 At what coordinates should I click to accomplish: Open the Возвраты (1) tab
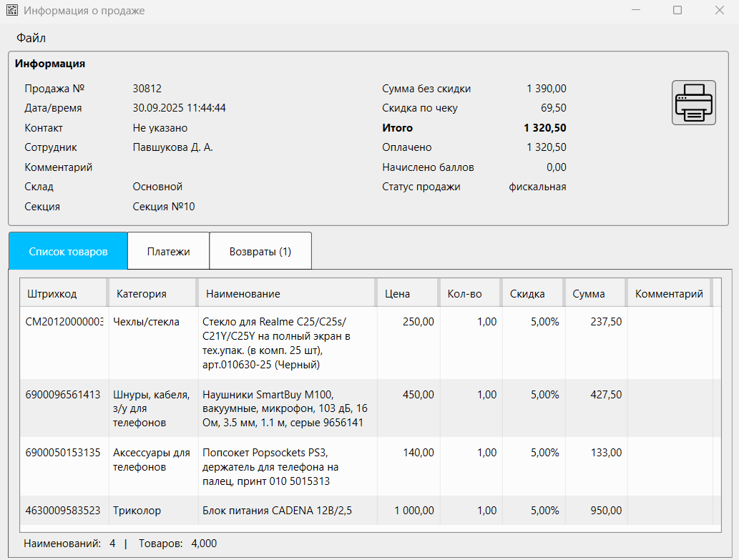click(260, 251)
